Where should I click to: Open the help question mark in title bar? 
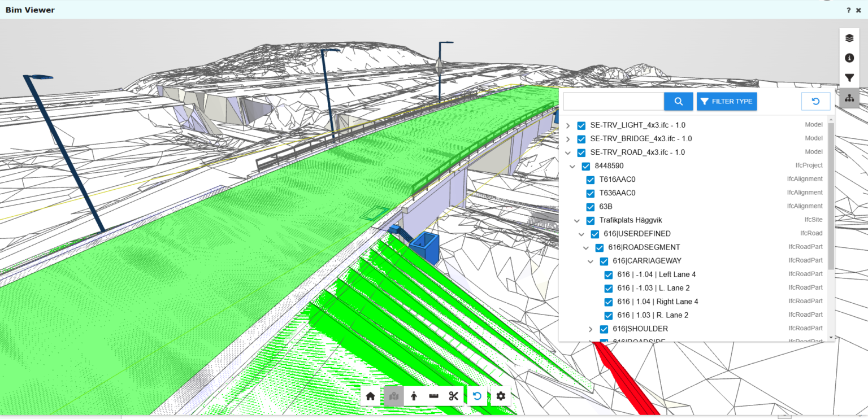[849, 10]
